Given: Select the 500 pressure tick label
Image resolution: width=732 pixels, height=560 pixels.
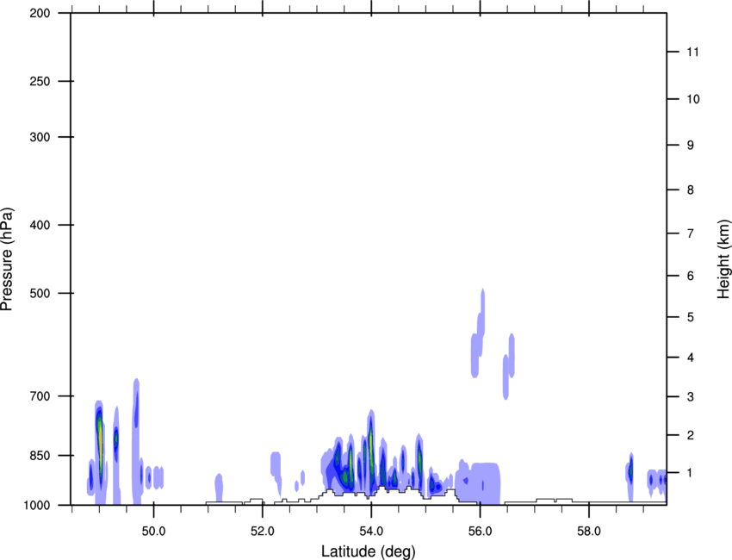Looking at the screenshot, I should pyautogui.click(x=40, y=293).
